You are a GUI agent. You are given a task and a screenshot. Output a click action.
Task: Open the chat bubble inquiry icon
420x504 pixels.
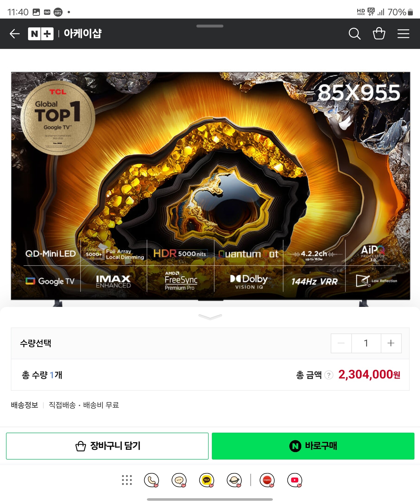[x=179, y=480]
